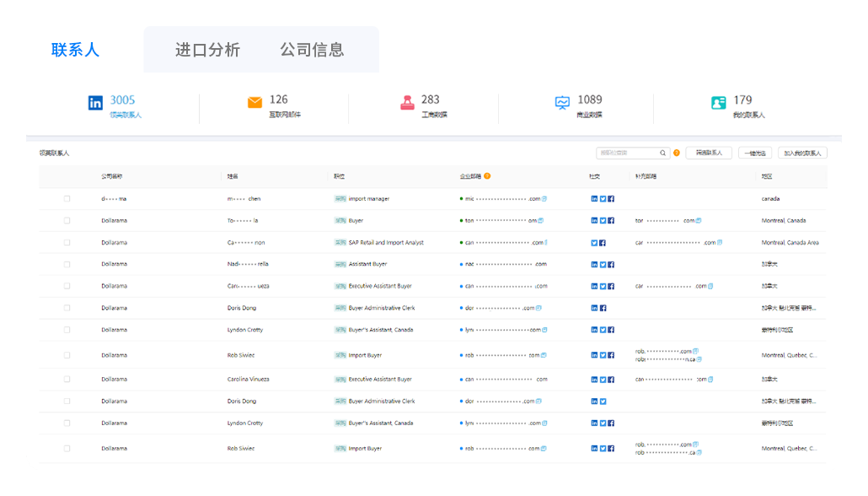Open LinkedIn icon in Nad···rella's row

click(x=594, y=264)
